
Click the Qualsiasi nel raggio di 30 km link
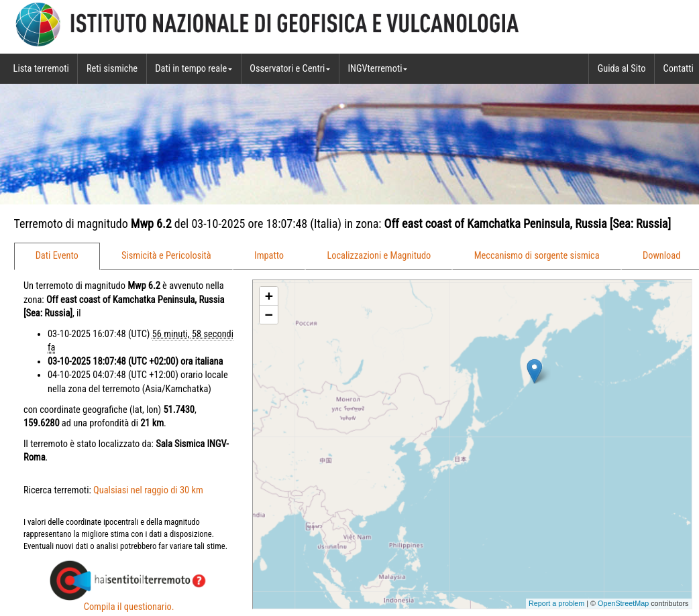coord(148,490)
